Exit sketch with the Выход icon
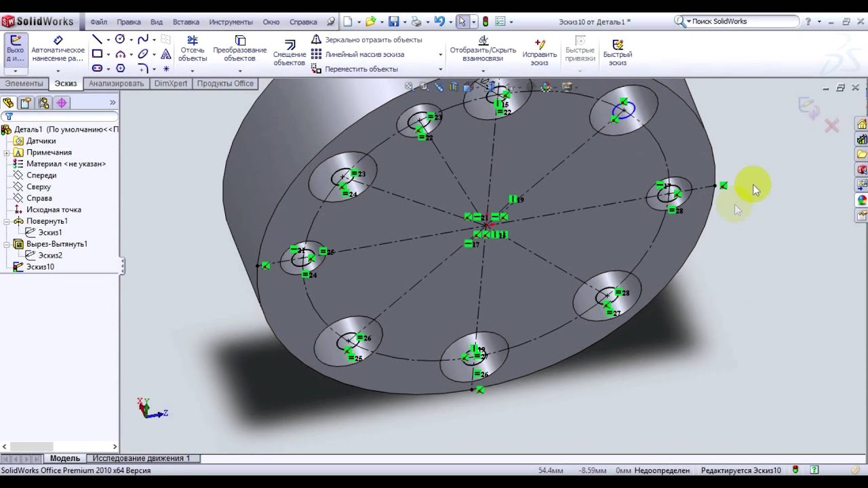 [x=15, y=49]
